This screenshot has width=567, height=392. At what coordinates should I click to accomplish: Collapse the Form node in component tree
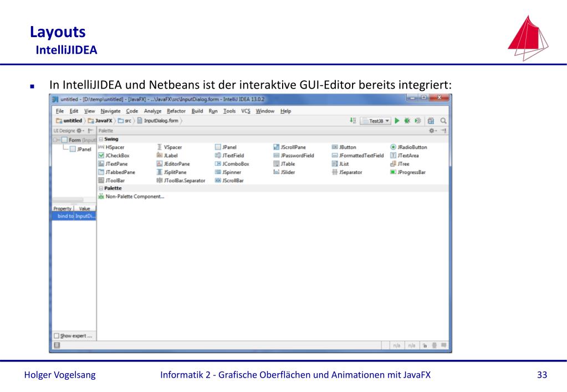55,140
